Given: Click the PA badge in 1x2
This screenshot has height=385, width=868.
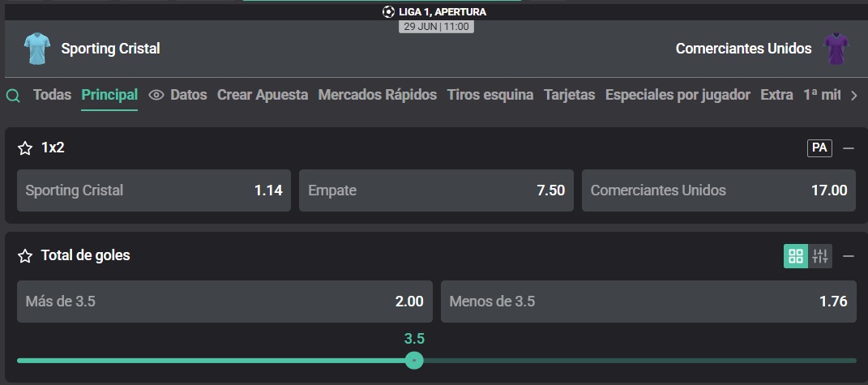Looking at the screenshot, I should click(819, 148).
